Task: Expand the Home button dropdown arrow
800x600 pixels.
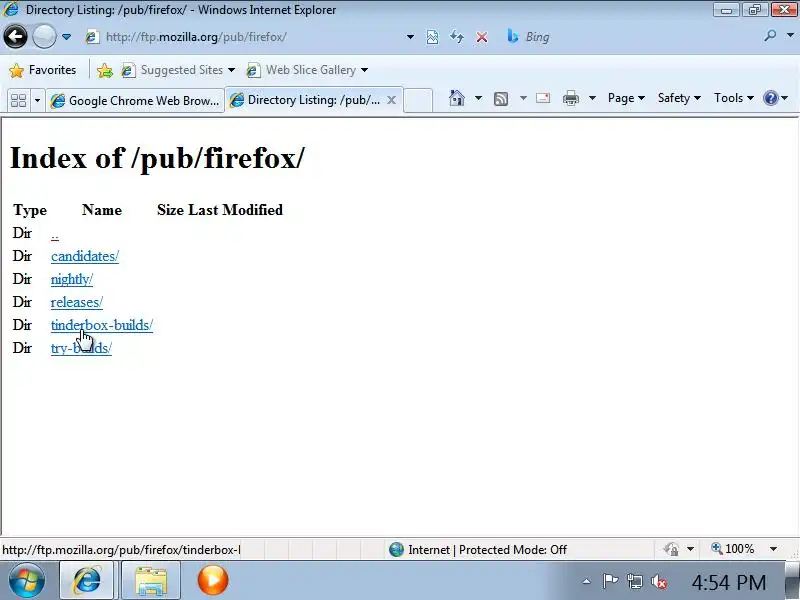Action: coord(478,97)
